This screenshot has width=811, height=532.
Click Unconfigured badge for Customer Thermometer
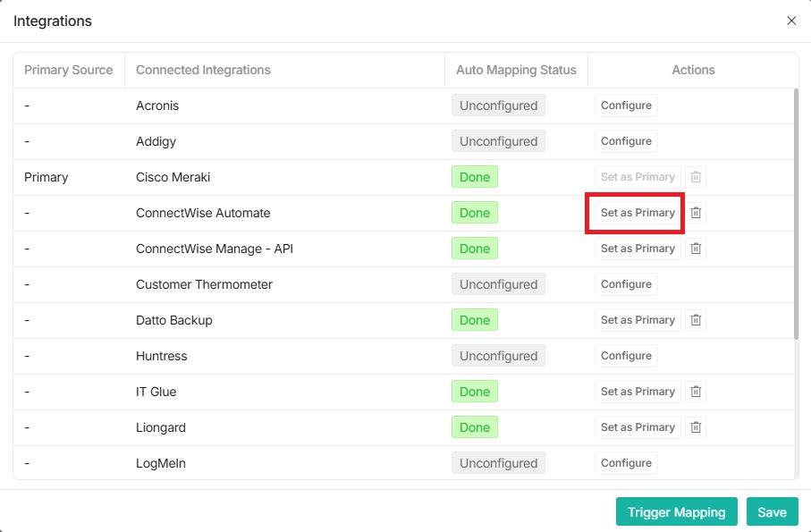tap(498, 284)
